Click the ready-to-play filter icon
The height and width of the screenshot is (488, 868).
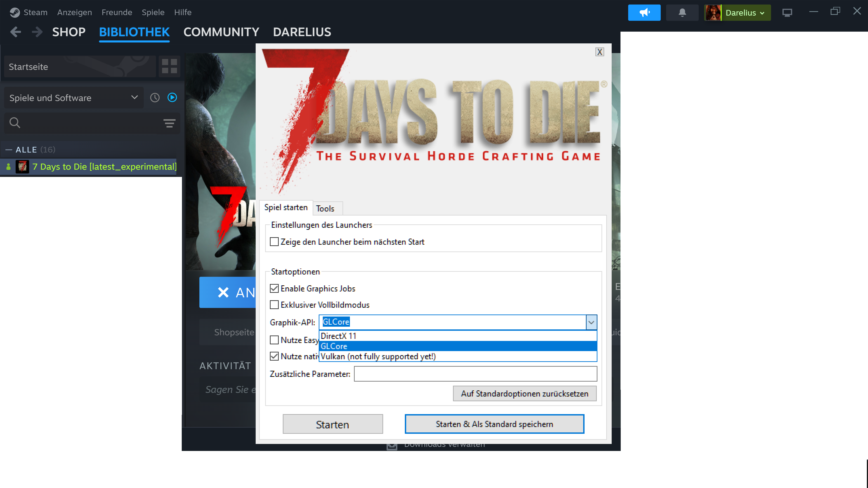pos(172,98)
